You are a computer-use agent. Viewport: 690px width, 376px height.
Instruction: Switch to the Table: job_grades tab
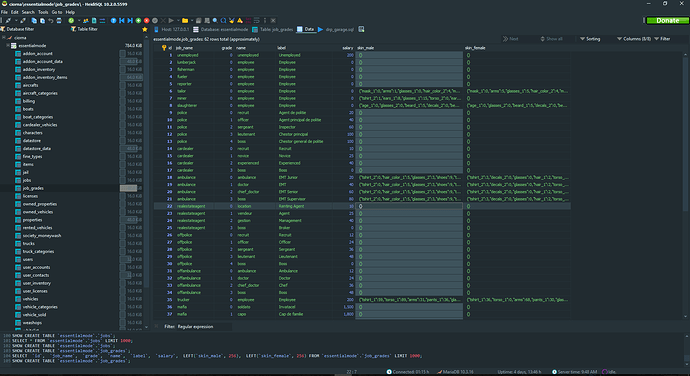coord(272,29)
